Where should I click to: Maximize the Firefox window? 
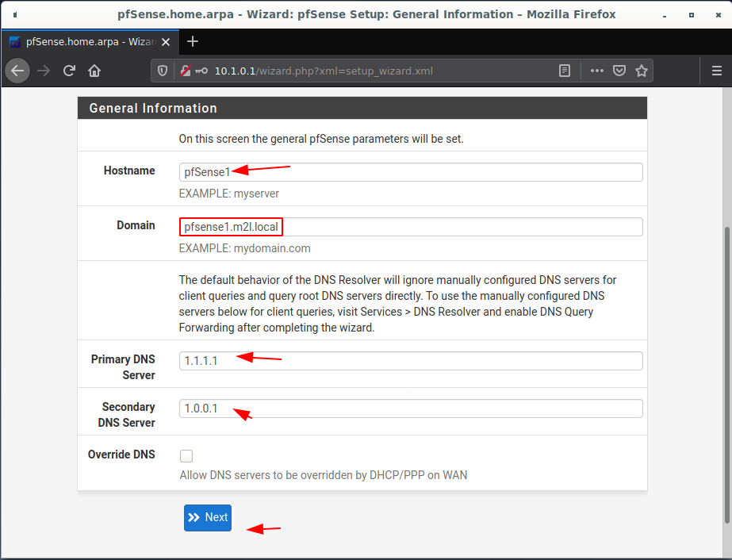[x=692, y=15]
